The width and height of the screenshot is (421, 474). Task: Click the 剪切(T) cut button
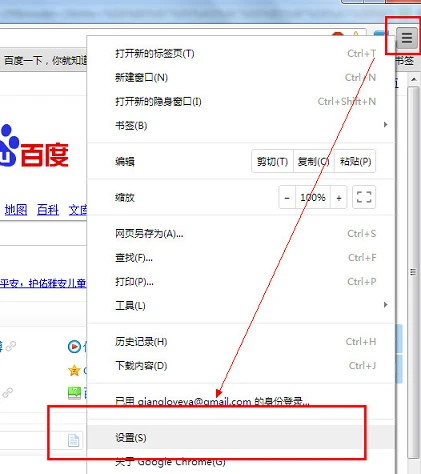[272, 162]
